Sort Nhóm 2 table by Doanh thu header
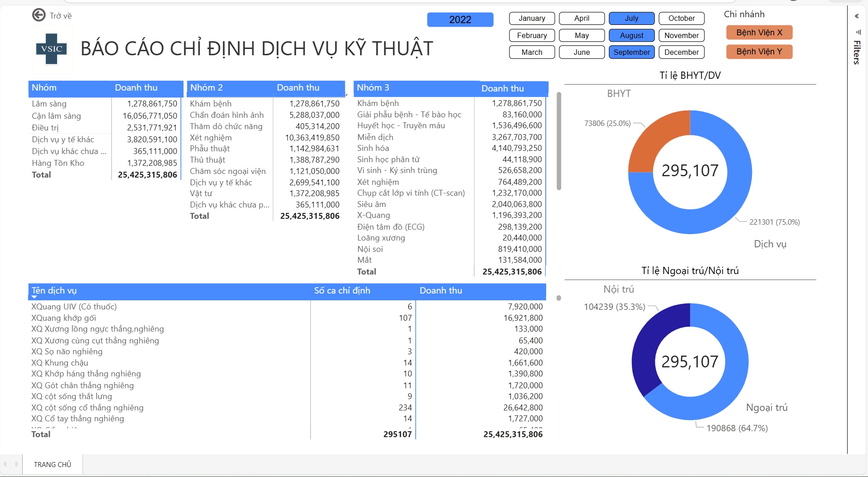The image size is (868, 477). point(298,88)
